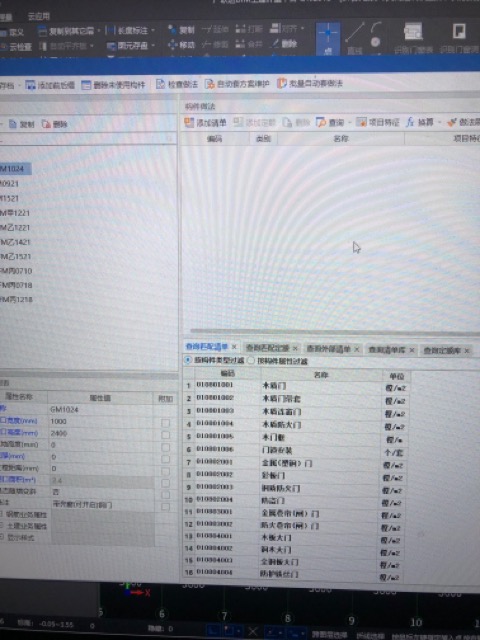Close the 查询外部清单 tab
480x640 pixels.
(356, 349)
